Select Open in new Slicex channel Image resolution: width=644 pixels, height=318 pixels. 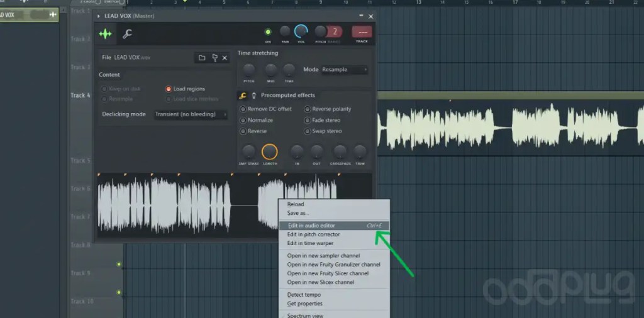tap(334, 282)
